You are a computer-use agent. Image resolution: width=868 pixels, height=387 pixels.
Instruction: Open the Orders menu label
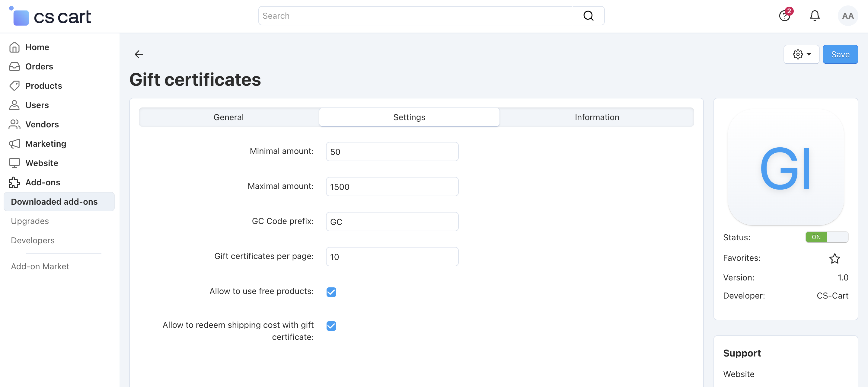[39, 66]
